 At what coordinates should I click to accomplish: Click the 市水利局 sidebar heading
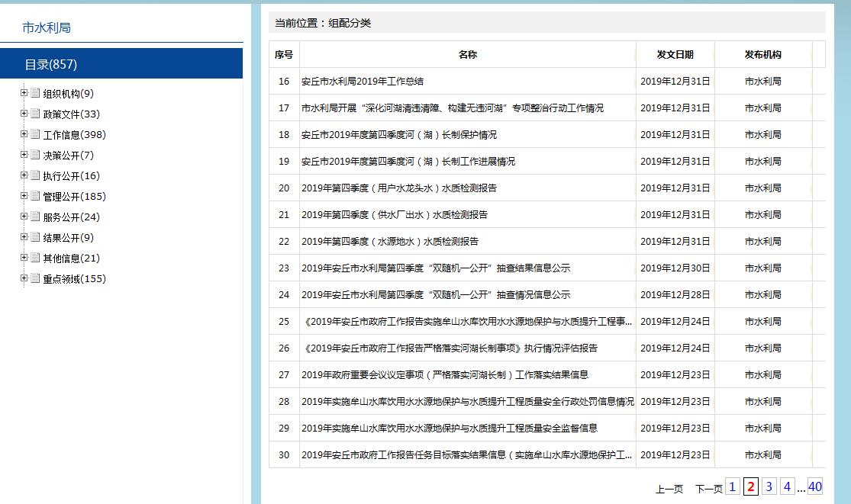click(x=46, y=27)
